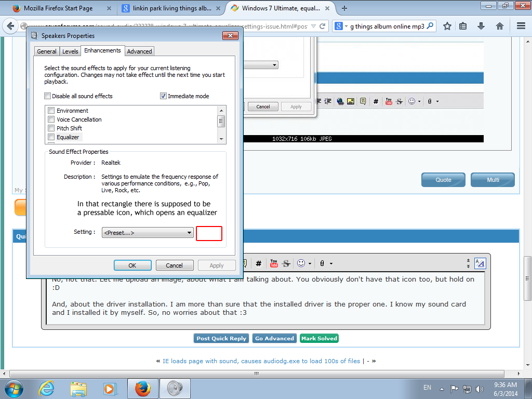The image size is (532, 399).
Task: Click the Firefox back arrow button
Action: (10, 26)
